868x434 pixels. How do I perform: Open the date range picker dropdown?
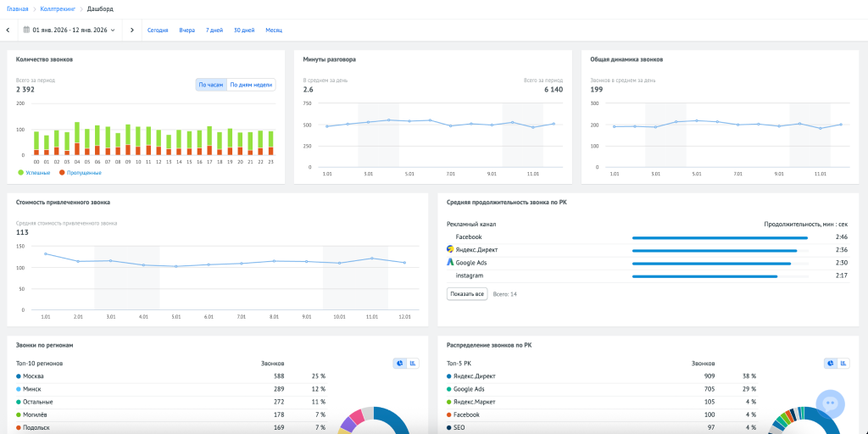[70, 30]
